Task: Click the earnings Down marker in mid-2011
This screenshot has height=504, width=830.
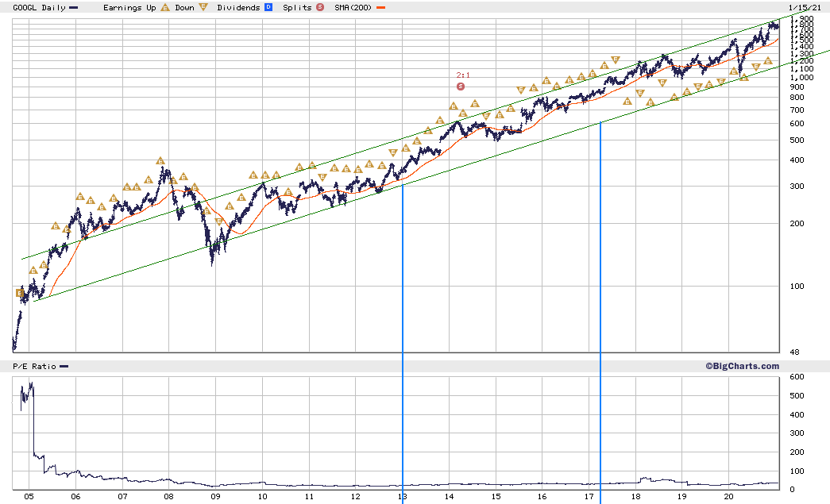Action: [x=322, y=177]
